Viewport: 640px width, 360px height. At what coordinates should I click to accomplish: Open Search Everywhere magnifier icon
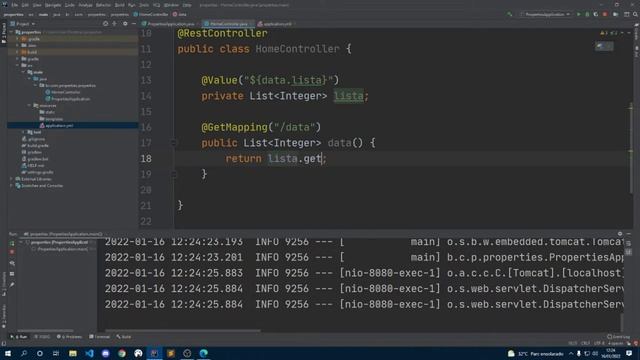(x=635, y=14)
